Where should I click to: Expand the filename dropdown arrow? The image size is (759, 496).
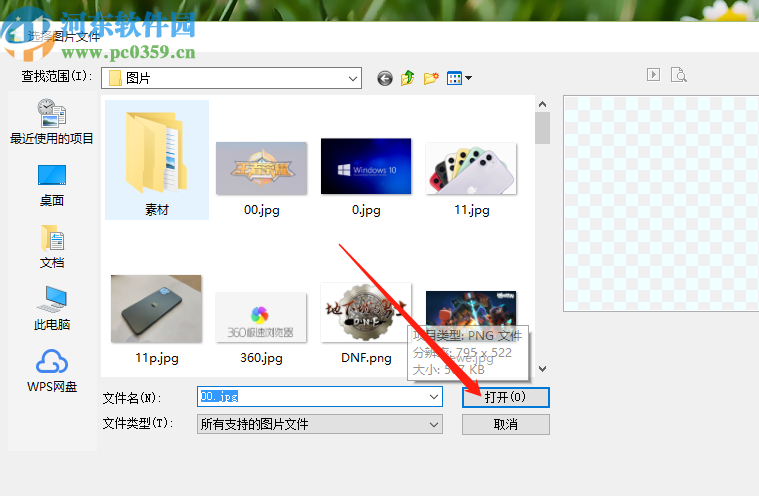(x=434, y=397)
